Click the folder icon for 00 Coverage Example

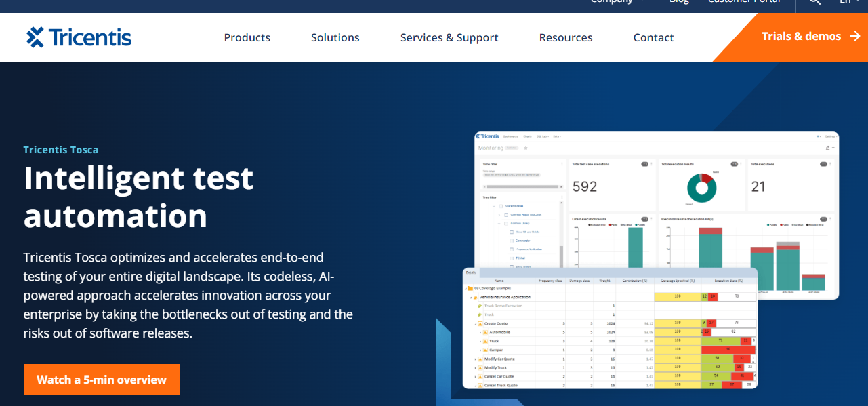tap(470, 289)
